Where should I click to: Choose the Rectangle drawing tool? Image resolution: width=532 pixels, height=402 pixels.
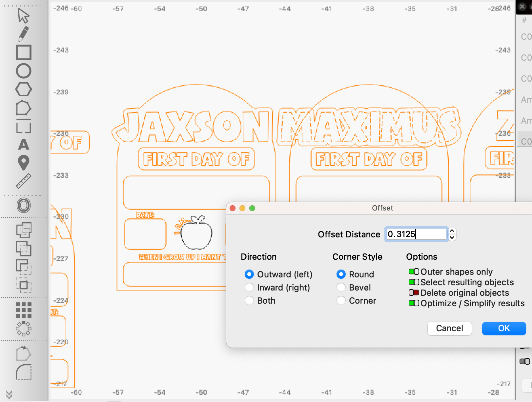[x=23, y=52]
